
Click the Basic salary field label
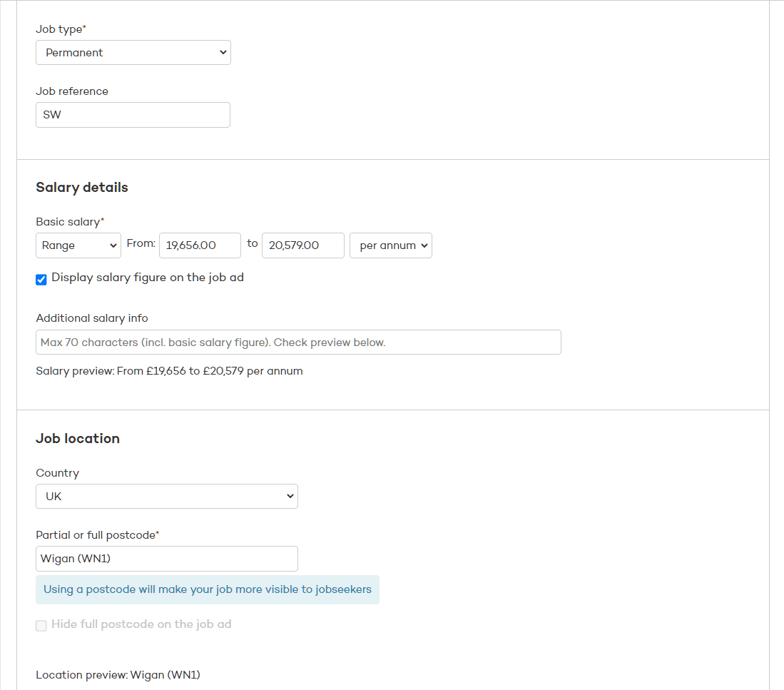coord(69,222)
